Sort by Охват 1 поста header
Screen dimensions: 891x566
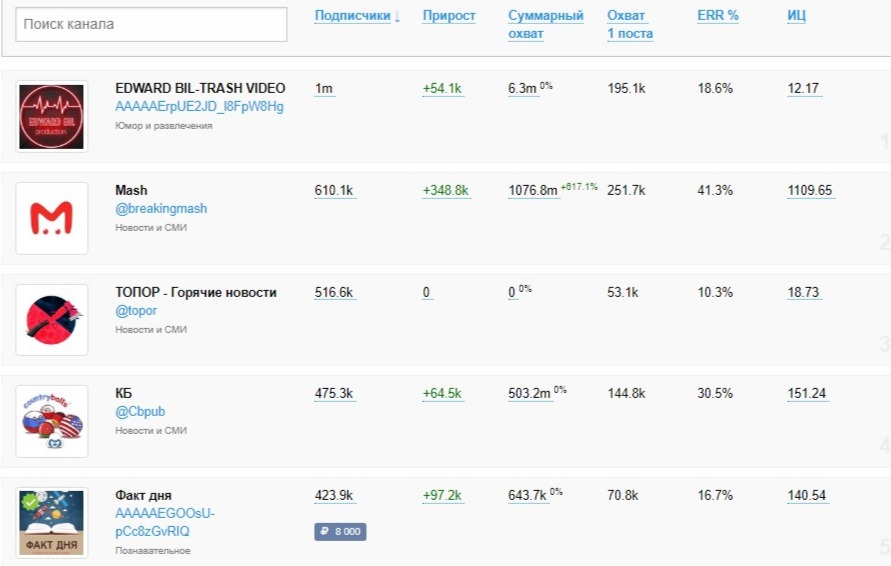[630, 25]
